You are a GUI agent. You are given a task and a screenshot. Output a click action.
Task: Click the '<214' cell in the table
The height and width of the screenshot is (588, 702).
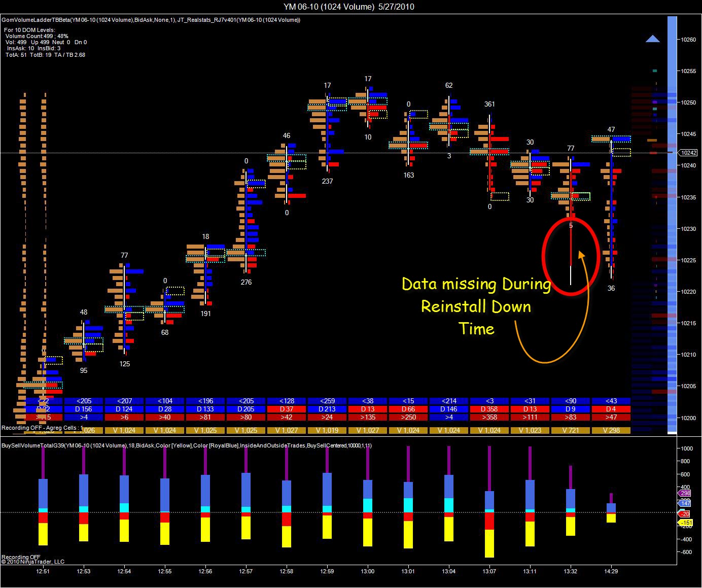pos(449,401)
